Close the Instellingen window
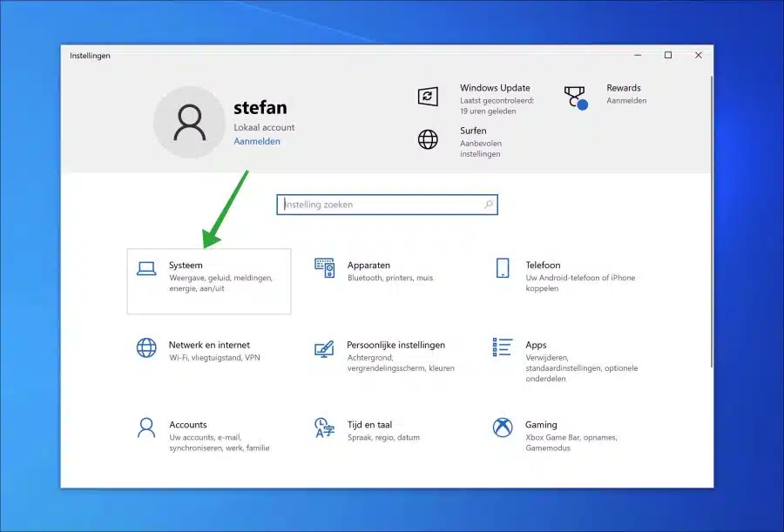 tap(699, 55)
